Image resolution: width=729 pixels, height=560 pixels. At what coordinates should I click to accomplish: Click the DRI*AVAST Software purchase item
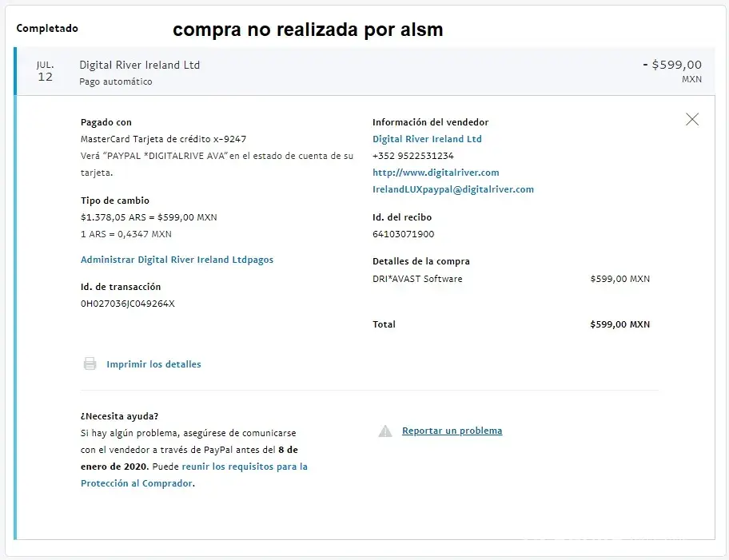[x=417, y=279]
